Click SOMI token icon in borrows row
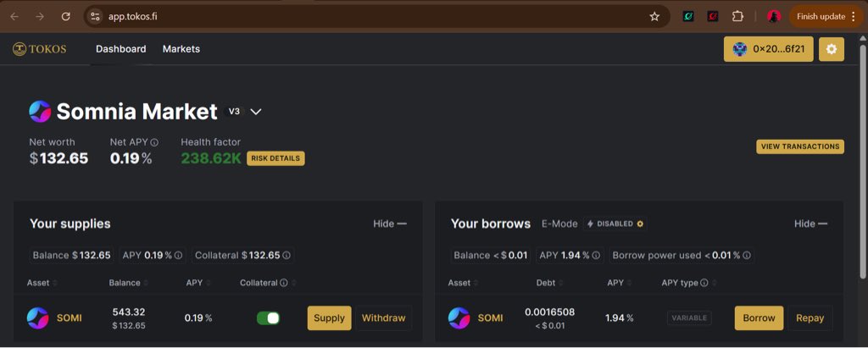 459,318
